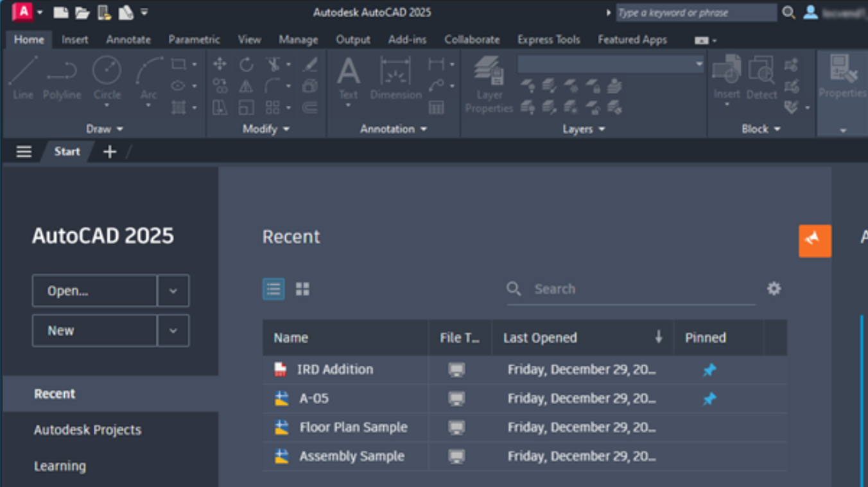This screenshot has width=868, height=487.
Task: Open the Layer Properties manager
Action: coord(489,85)
